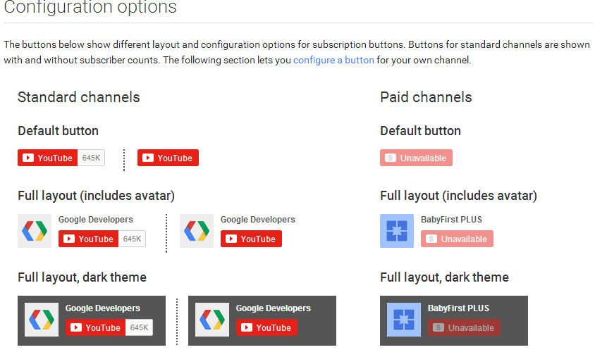Screen dimensions: 595x364
Task: Click default YouTube button without subscriber count
Action: pyautogui.click(x=168, y=158)
